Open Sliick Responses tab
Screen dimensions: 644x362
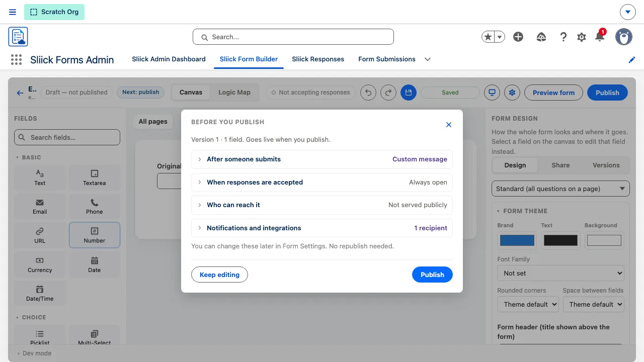(318, 59)
